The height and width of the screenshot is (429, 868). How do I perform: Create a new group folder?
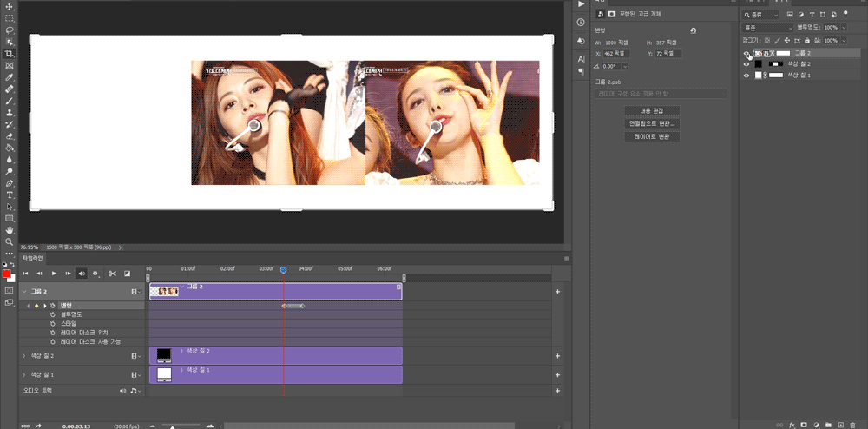tap(828, 425)
